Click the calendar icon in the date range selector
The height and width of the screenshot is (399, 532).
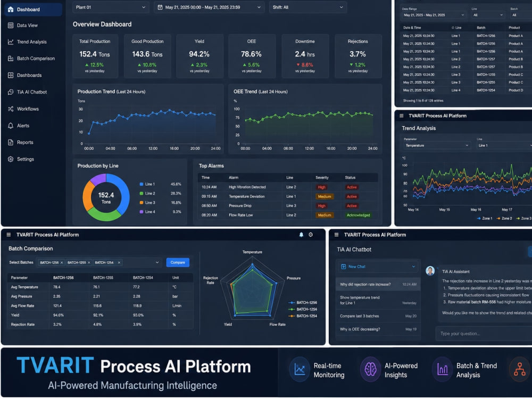(160, 7)
